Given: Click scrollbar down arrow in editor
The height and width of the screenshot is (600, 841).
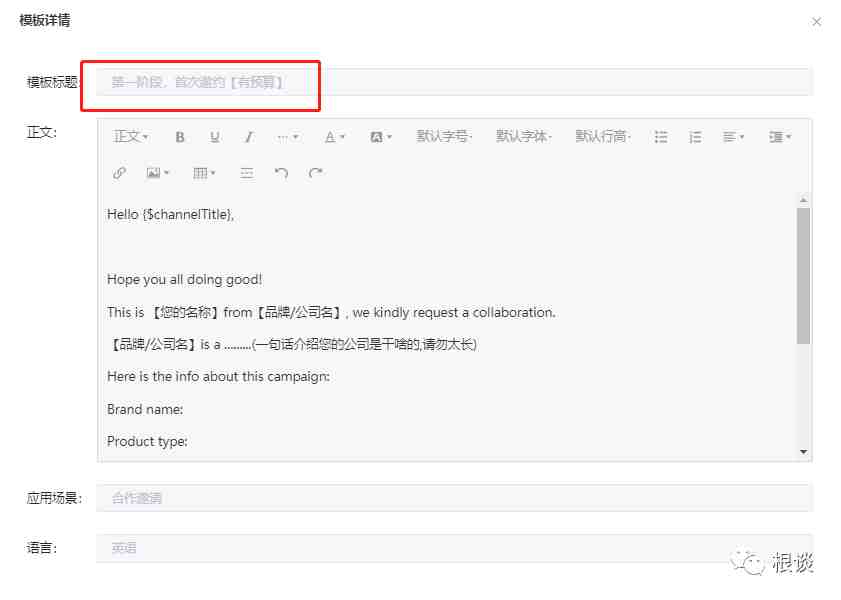Looking at the screenshot, I should 803,451.
